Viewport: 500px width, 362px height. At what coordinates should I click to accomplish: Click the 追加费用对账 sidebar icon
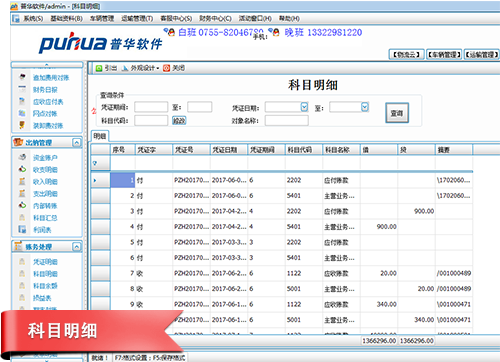pos(22,77)
